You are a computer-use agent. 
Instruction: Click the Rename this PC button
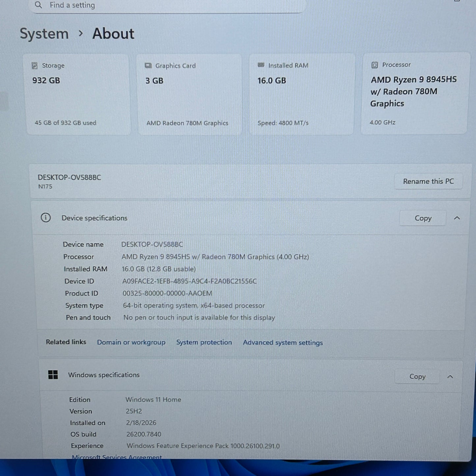(428, 181)
